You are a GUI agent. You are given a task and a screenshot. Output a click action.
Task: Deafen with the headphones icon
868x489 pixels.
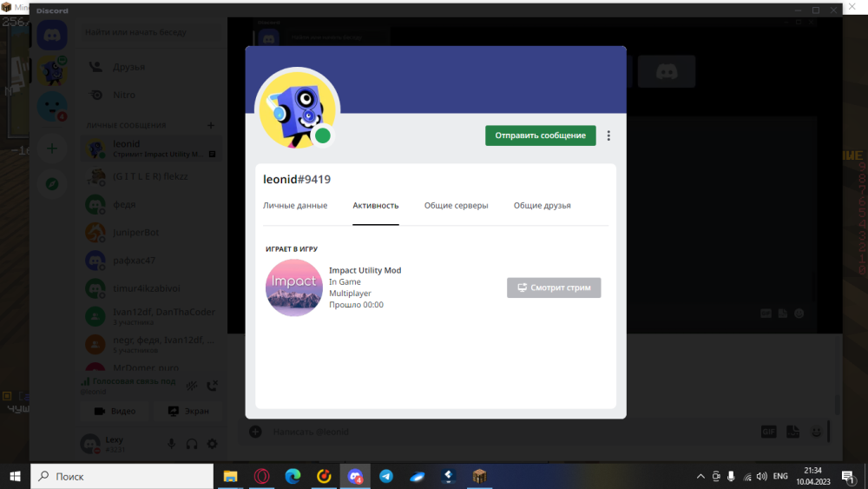[192, 444]
